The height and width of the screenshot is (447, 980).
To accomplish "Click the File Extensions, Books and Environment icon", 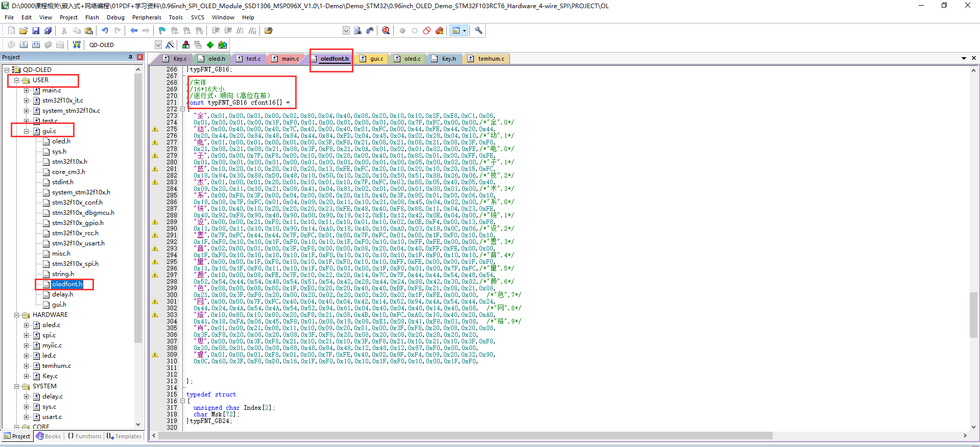I will (186, 45).
